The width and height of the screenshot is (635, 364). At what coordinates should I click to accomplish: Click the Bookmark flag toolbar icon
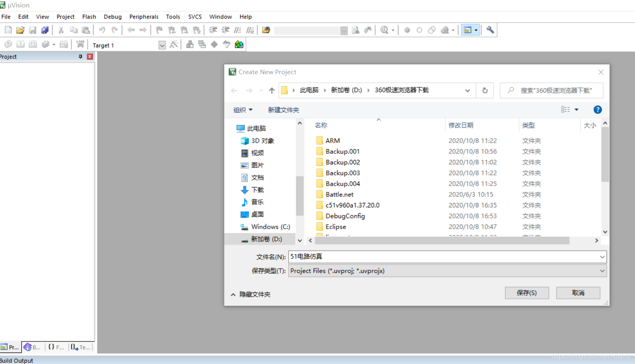click(159, 30)
